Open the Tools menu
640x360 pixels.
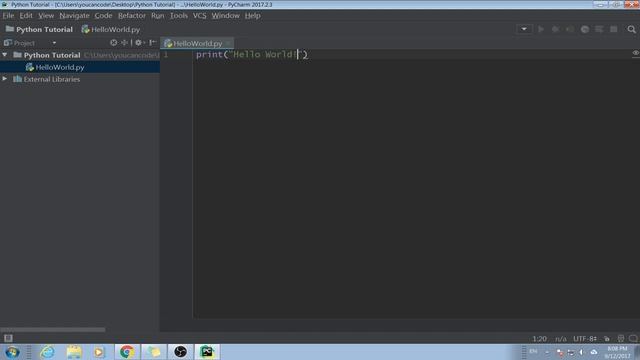point(179,16)
